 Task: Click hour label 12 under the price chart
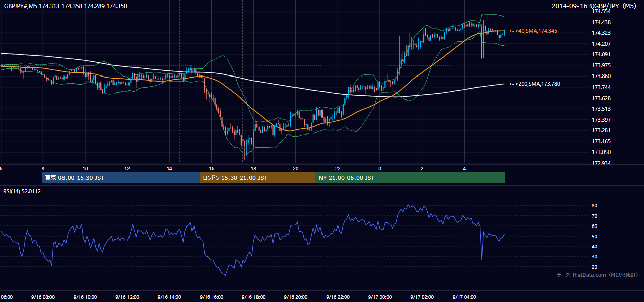pos(127,169)
